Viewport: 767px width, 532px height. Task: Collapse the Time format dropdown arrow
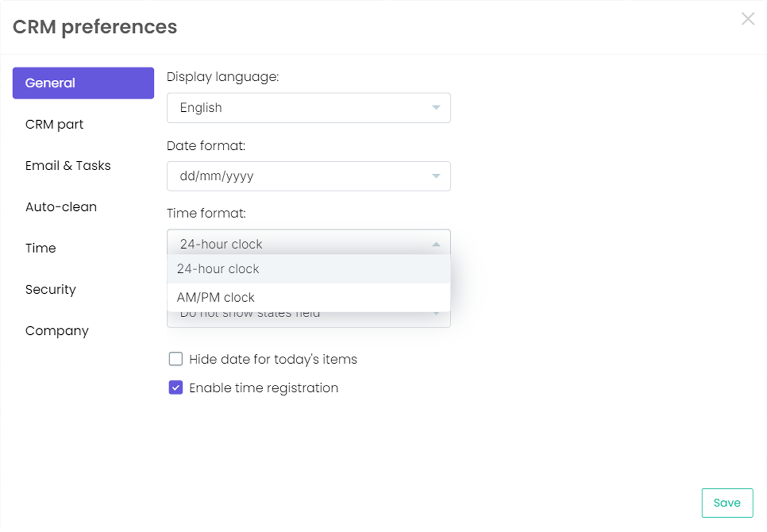click(x=436, y=244)
